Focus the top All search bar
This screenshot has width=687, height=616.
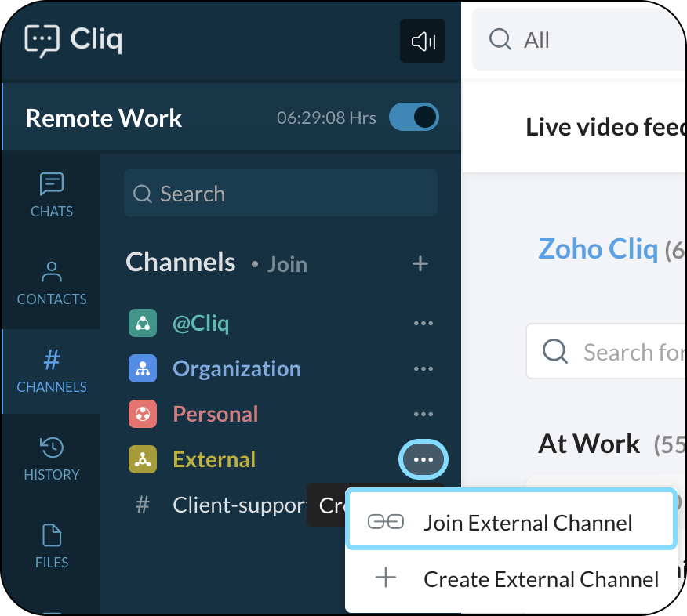click(580, 39)
